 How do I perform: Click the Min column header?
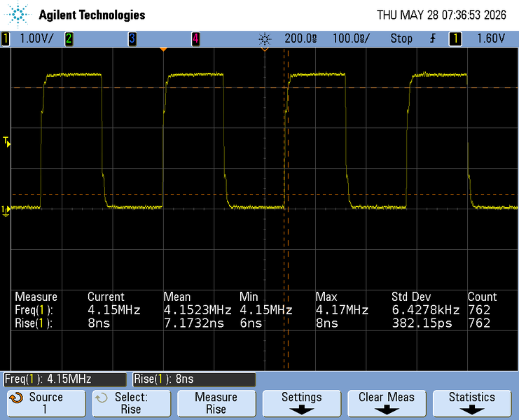click(249, 297)
